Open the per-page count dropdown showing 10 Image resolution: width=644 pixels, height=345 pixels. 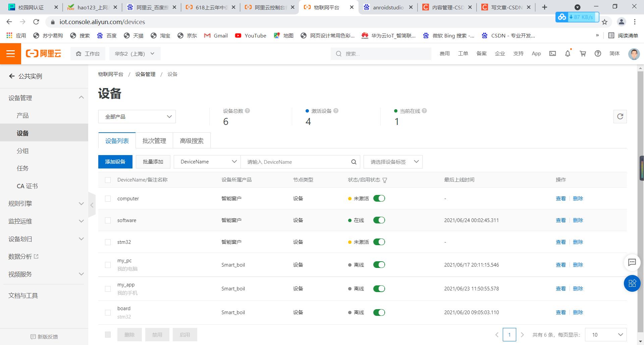(606, 335)
